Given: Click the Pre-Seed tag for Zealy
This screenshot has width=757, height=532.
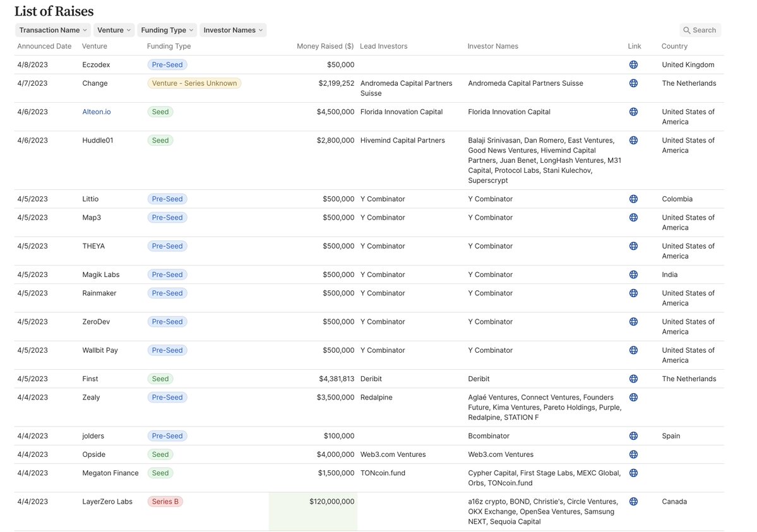Looking at the screenshot, I should tap(167, 398).
